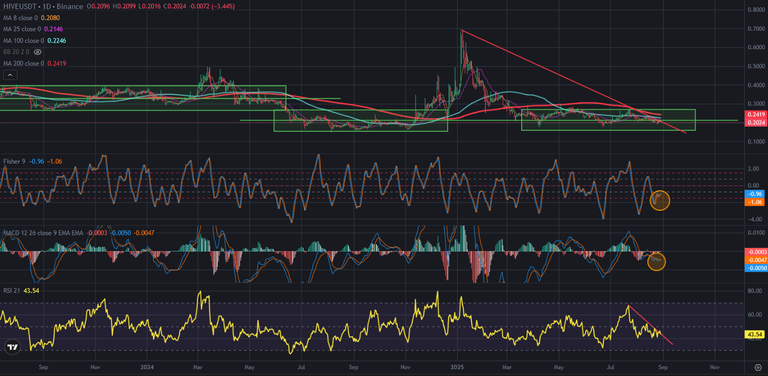The height and width of the screenshot is (376, 768).
Task: Select the MA 8 close 0 legend
Action: (x=21, y=18)
